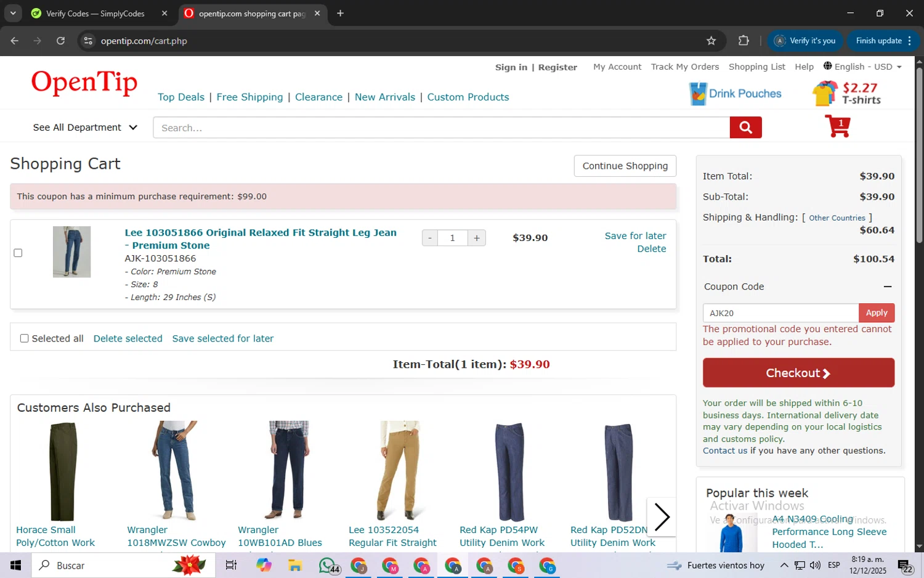View site information icon in address bar

point(88,41)
